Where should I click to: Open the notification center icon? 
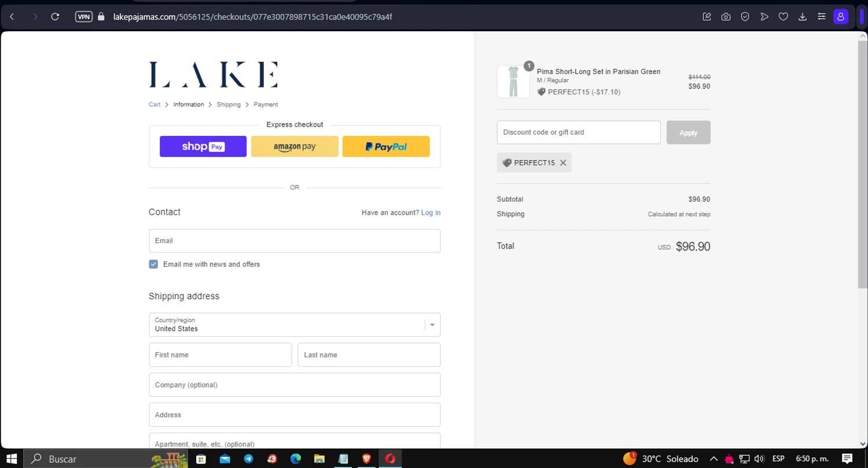pos(847,459)
